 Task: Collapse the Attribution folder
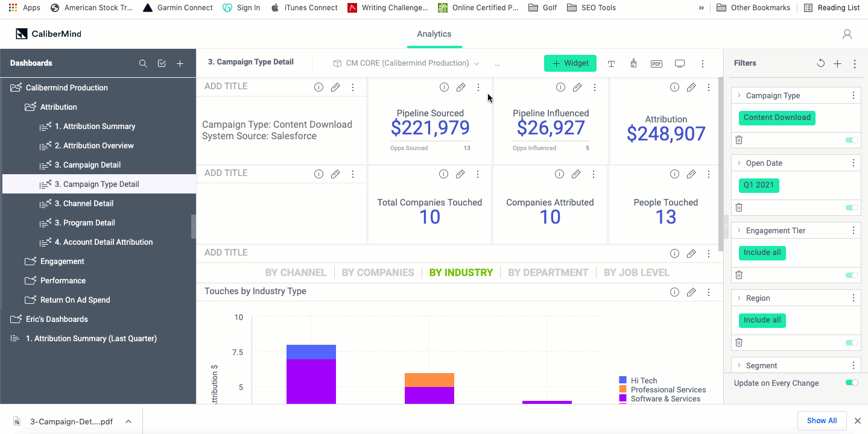[x=30, y=107]
